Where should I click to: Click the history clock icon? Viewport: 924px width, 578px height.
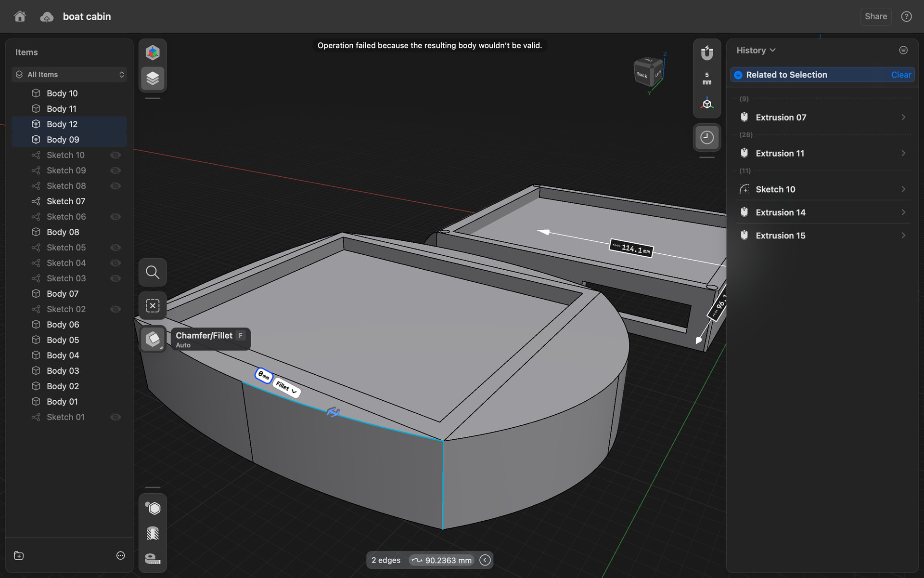[706, 137]
